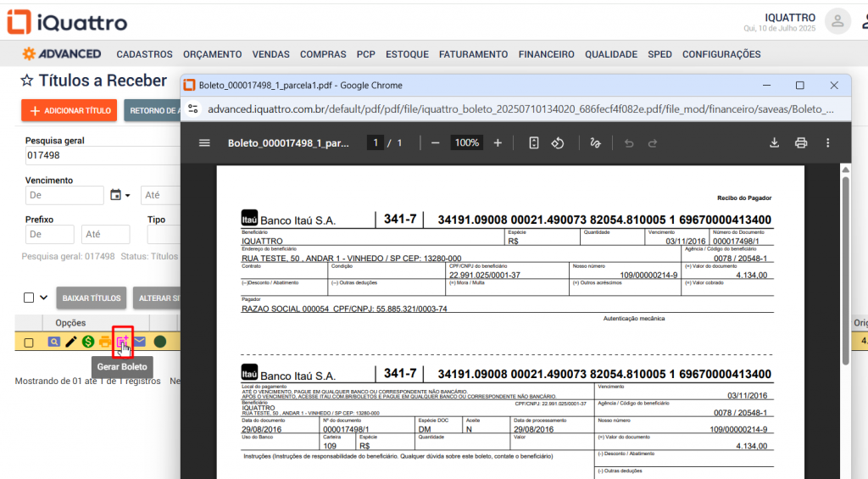The image size is (868, 479).
Task: Click the Opções column header
Action: (x=70, y=323)
